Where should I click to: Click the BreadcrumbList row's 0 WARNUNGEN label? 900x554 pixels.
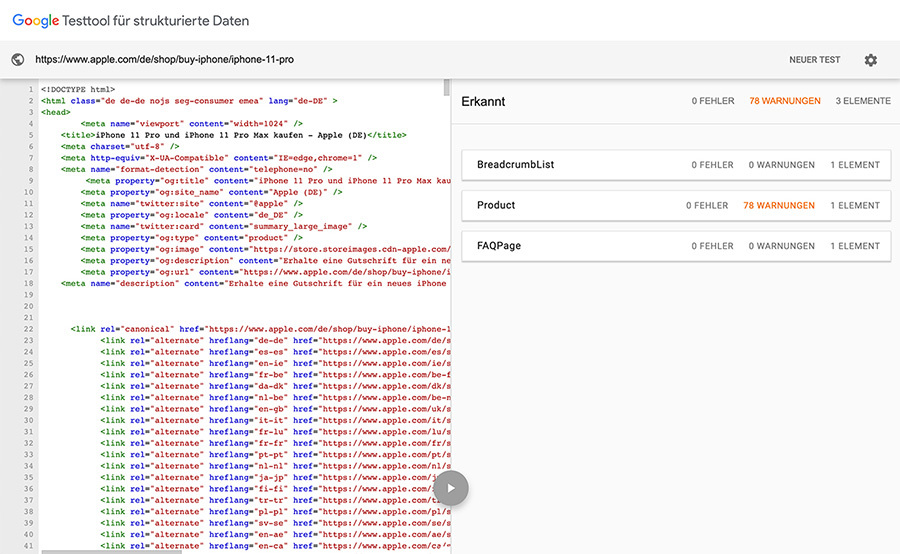781,165
